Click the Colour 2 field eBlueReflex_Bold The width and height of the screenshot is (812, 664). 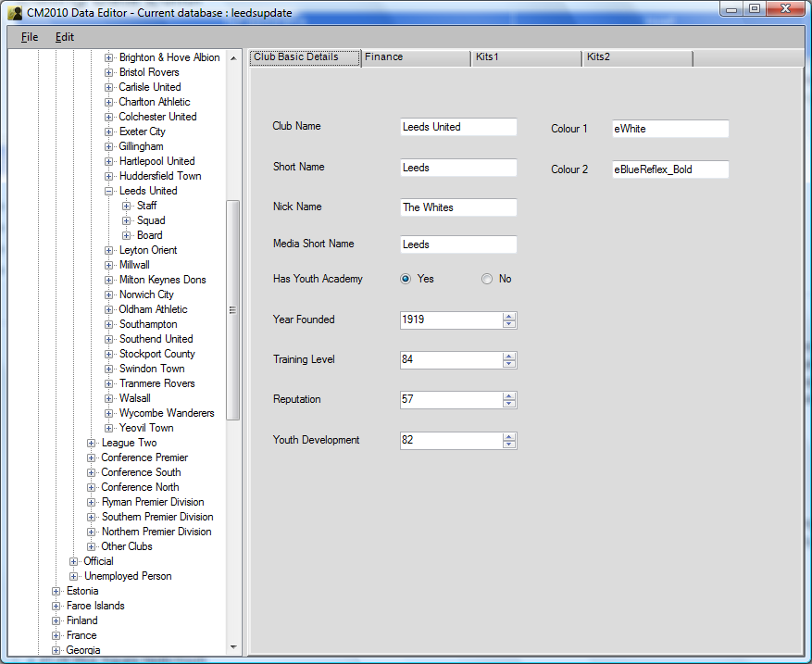tap(670, 169)
